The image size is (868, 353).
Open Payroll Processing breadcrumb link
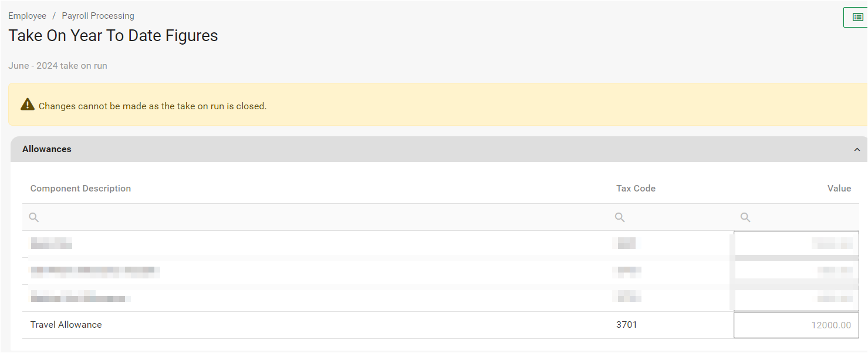point(98,16)
